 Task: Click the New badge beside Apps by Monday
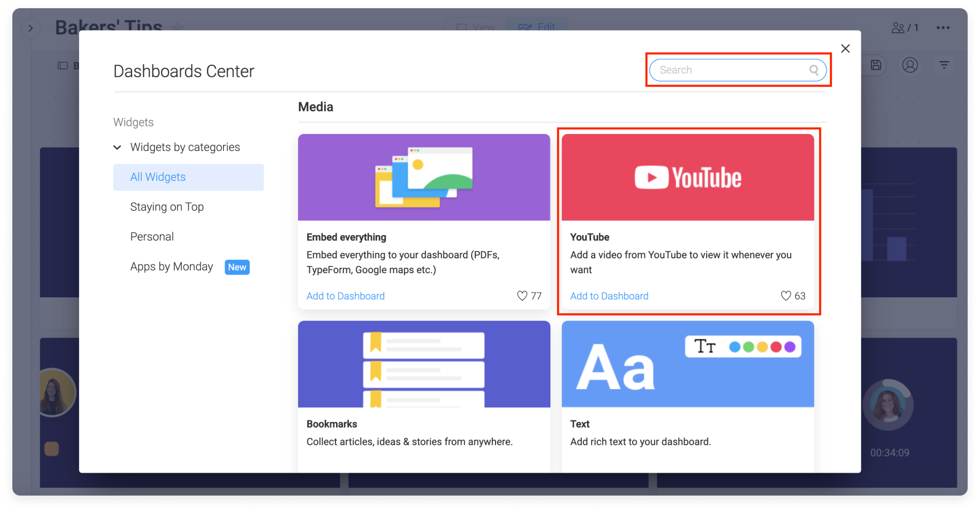[x=237, y=267]
